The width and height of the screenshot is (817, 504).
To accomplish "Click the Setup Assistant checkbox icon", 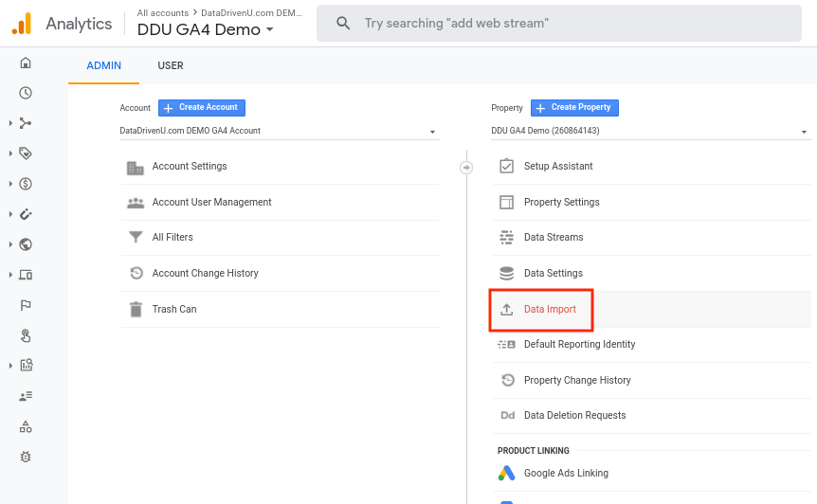I will (x=506, y=166).
